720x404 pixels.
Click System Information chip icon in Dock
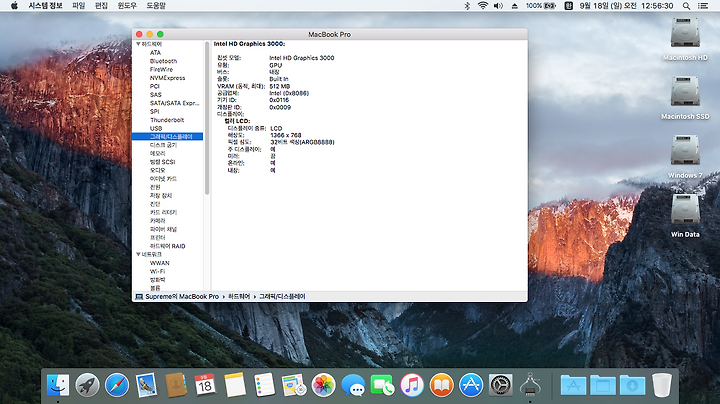pos(530,384)
